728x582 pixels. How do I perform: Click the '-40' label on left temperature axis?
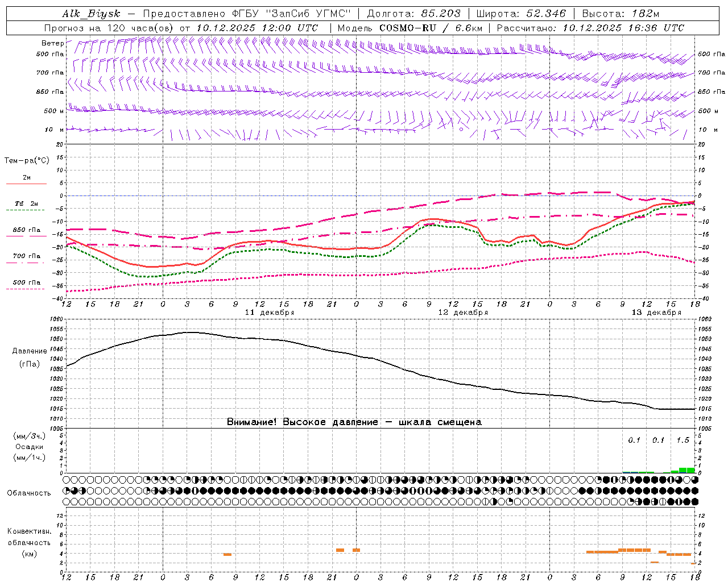tap(59, 298)
